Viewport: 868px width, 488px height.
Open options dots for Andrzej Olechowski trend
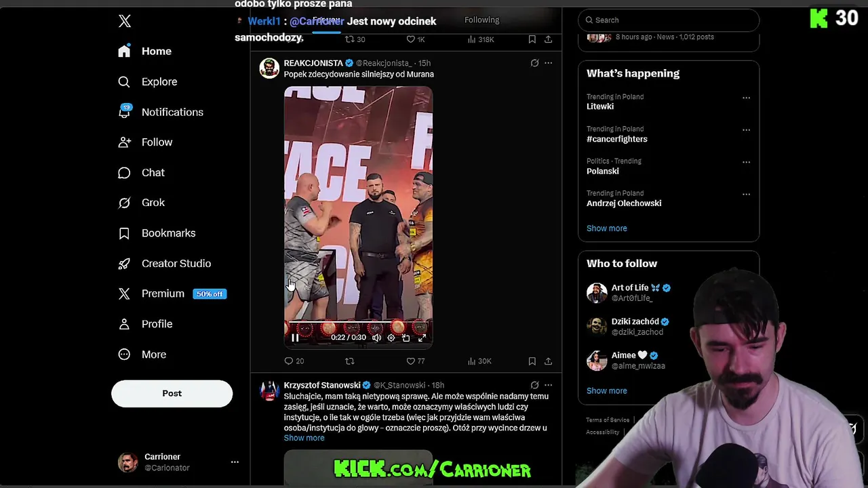click(746, 194)
